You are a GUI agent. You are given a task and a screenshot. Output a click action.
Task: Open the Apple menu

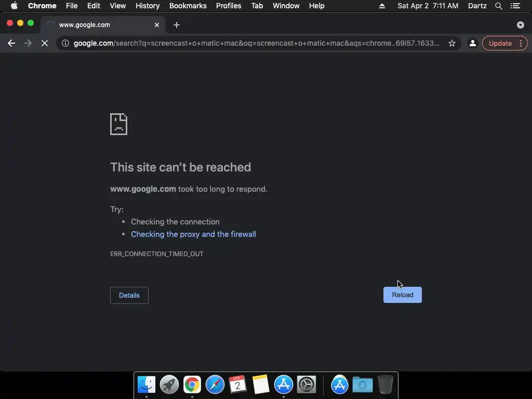(14, 6)
